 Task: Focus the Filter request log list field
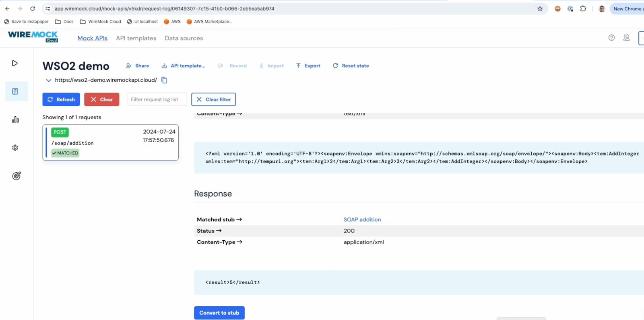pyautogui.click(x=157, y=99)
